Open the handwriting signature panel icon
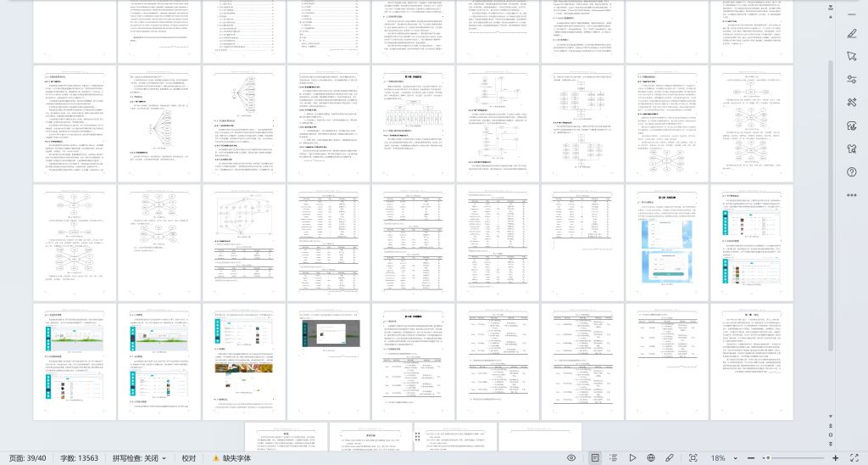 coord(851,126)
